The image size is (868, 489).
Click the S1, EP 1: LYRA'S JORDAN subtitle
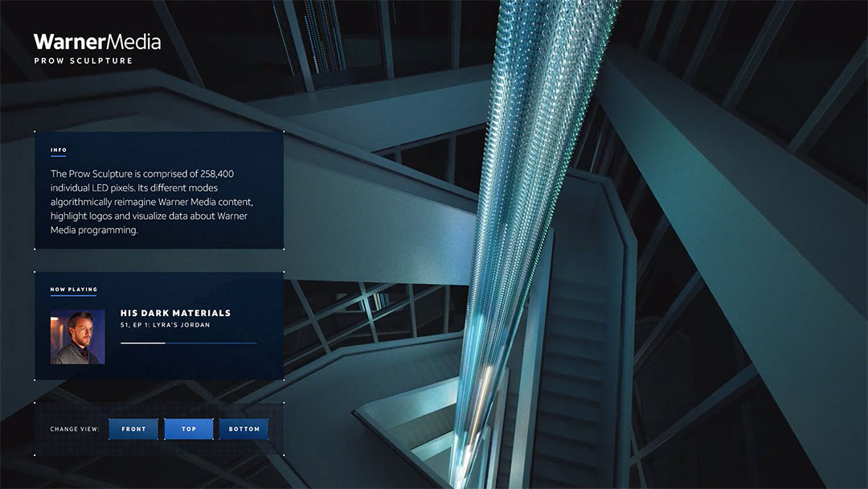coord(165,325)
